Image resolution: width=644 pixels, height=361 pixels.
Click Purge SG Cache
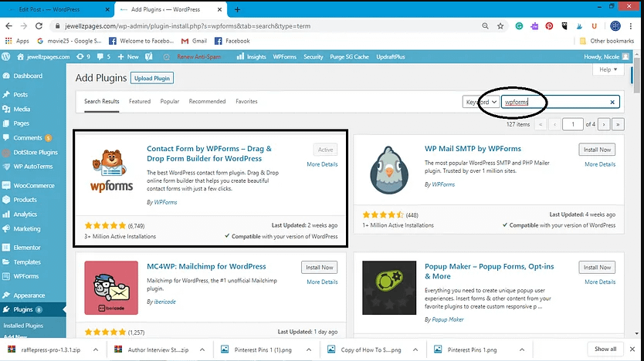click(349, 56)
